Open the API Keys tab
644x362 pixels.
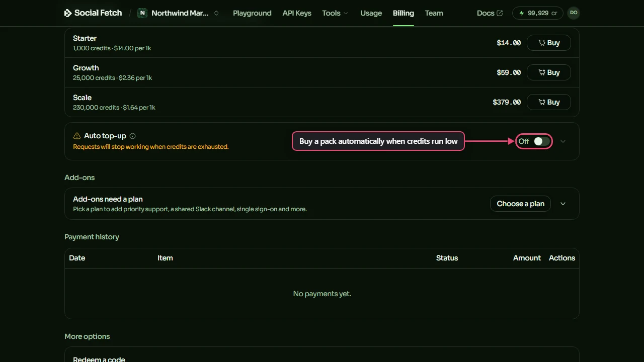(x=297, y=13)
